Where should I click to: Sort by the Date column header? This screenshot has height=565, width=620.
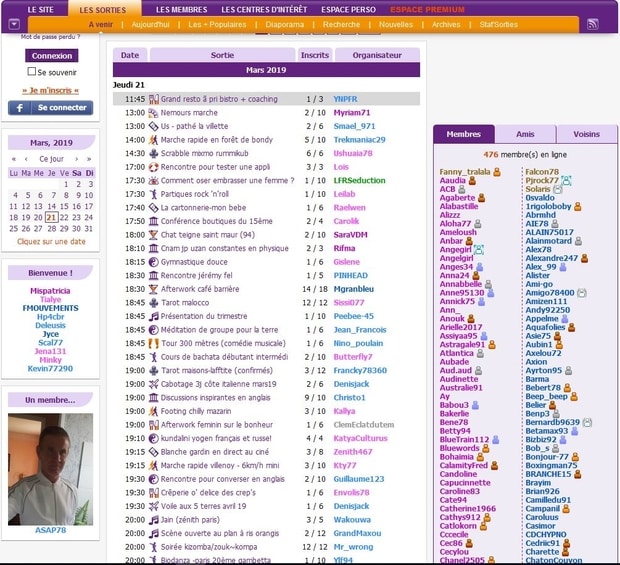coord(130,55)
